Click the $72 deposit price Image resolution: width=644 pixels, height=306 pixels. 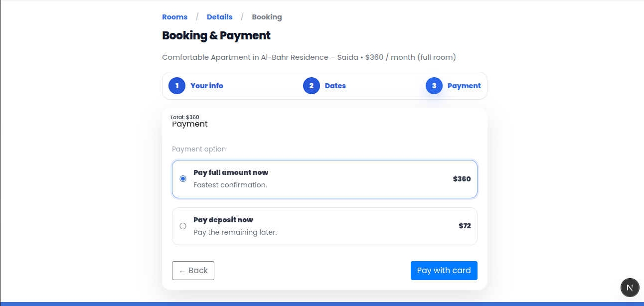click(x=465, y=226)
